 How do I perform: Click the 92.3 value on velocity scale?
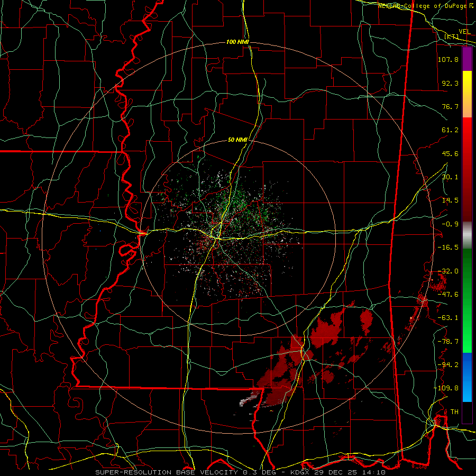(x=450, y=83)
